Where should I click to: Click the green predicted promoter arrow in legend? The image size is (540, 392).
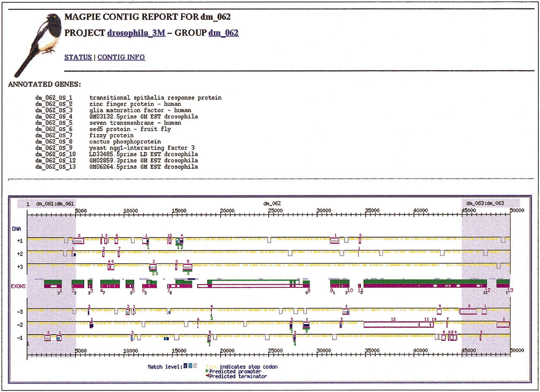click(207, 371)
